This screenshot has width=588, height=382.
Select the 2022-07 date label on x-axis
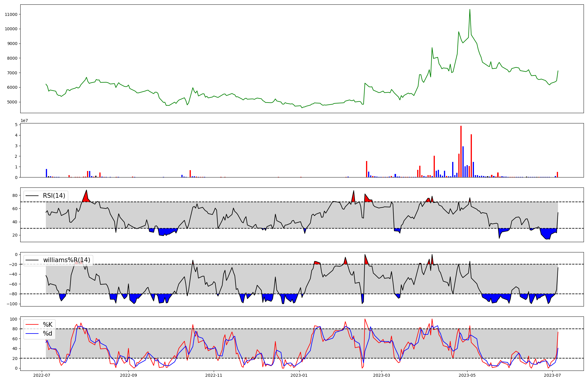point(42,375)
